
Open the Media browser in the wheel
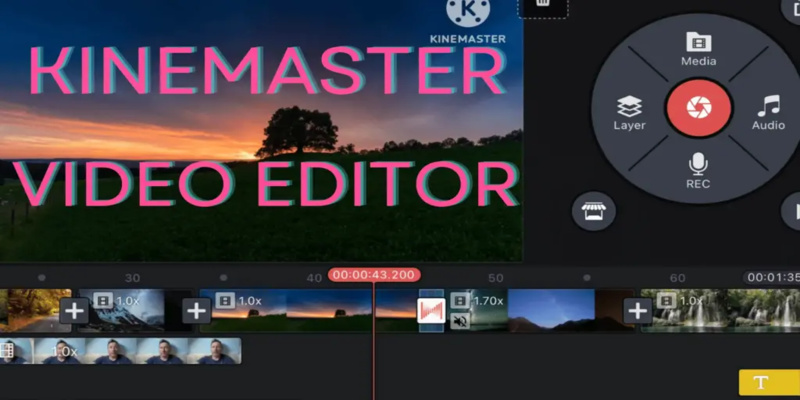(698, 49)
